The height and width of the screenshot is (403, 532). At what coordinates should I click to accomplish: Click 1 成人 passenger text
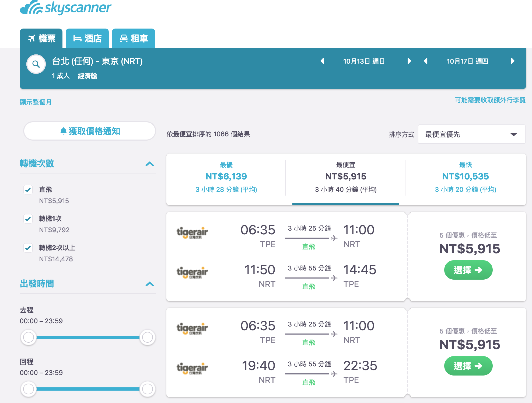61,76
